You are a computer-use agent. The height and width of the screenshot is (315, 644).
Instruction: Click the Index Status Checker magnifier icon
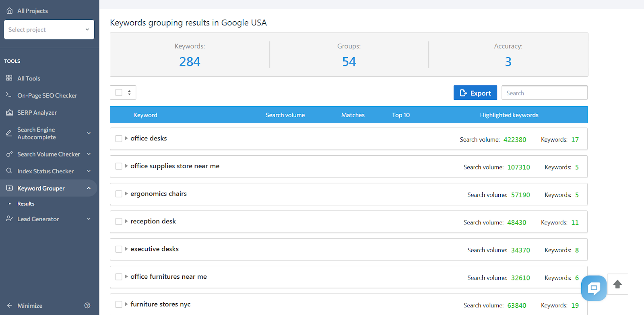9,171
